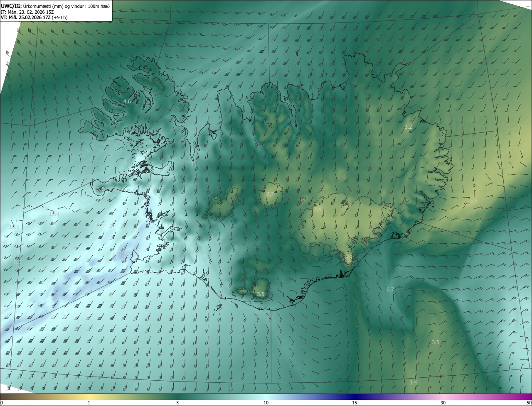Screen dimensions: 532x406
Task: Click the 2.7 value on the central glacier
Action: point(270,194)
